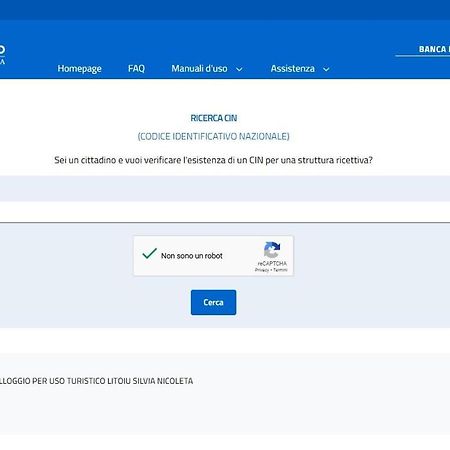The image size is (450, 450).
Task: Open the reCAPTCHA Termini link
Action: pyautogui.click(x=280, y=270)
